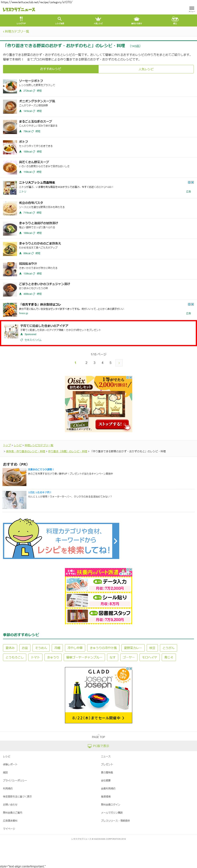The height and width of the screenshot is (868, 197).
Task: Open the ソーセージポトフ recipe
Action: 31,81
